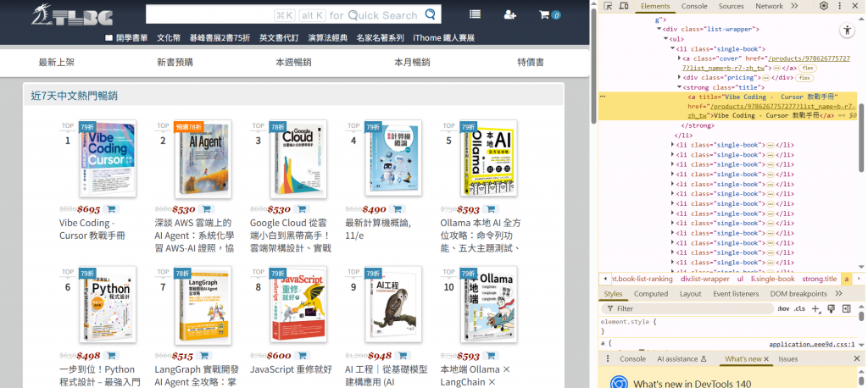Toggle :hov element state panel
The width and height of the screenshot is (868, 388).
[783, 308]
